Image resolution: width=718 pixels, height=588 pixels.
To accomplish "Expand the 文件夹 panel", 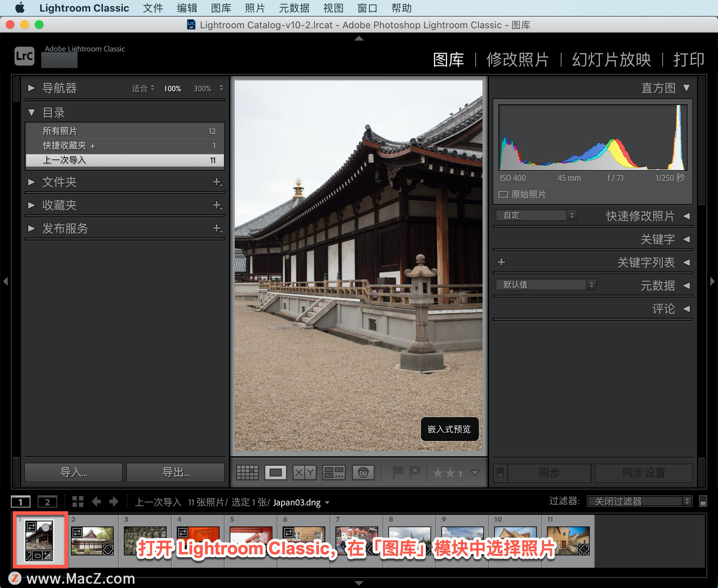I will coord(31,182).
